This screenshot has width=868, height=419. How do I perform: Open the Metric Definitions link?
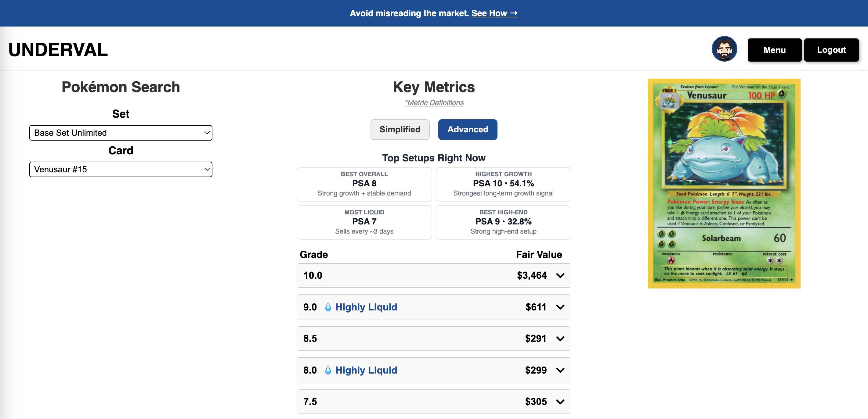click(x=434, y=103)
